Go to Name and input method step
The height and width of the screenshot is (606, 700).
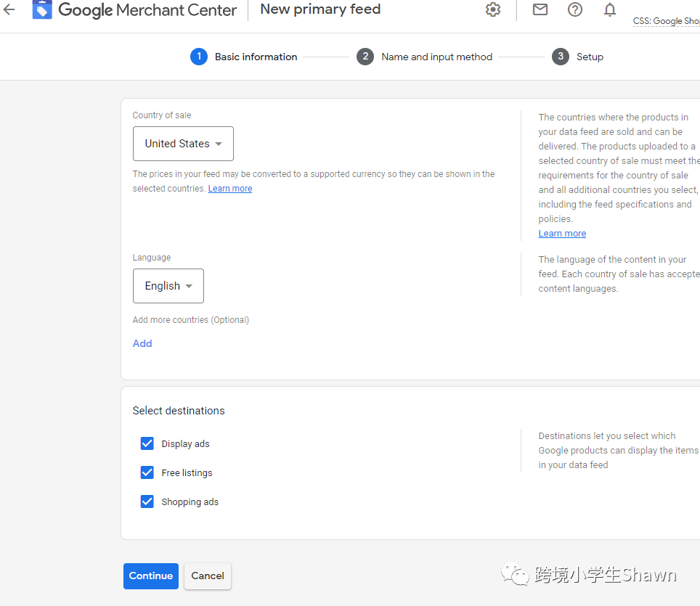click(436, 57)
